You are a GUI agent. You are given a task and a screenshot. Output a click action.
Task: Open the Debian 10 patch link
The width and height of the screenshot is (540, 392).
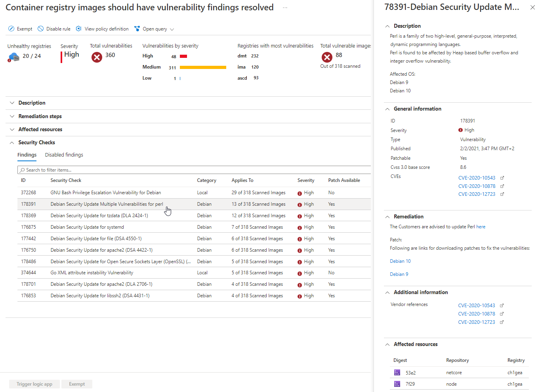click(400, 261)
